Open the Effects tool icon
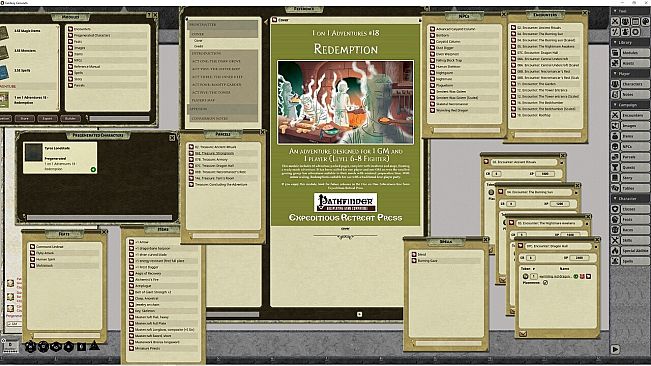Image resolution: width=651 pixels, height=366 pixels. (625, 32)
